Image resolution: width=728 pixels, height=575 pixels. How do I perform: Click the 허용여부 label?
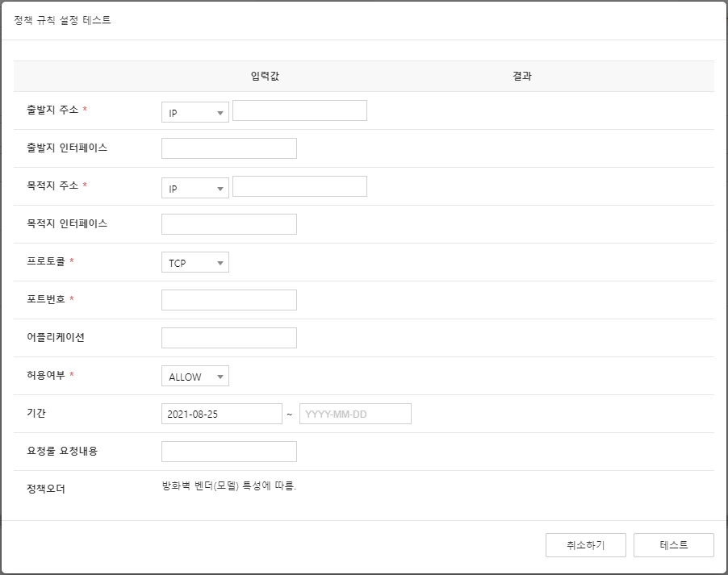point(46,375)
